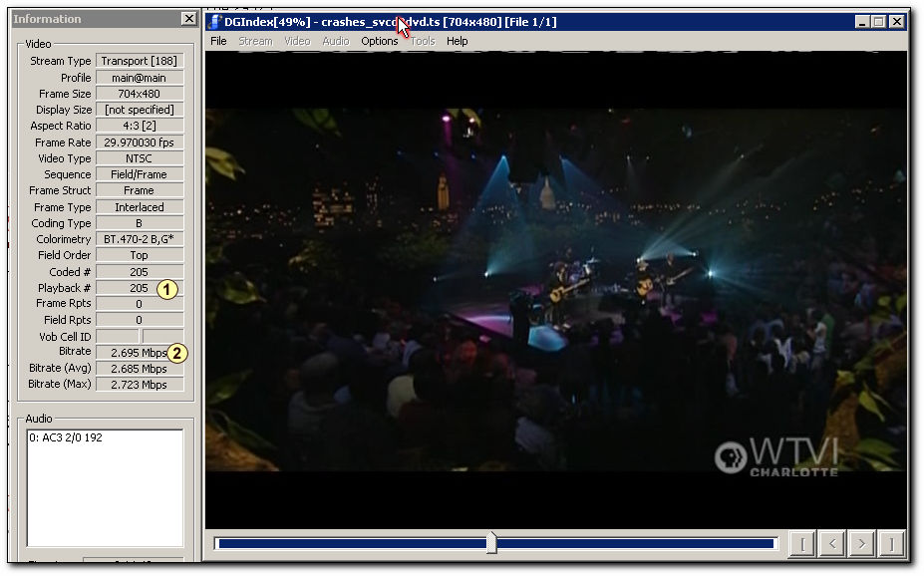
Task: Click the Stream Type value 'Transport [188]'
Action: click(140, 61)
